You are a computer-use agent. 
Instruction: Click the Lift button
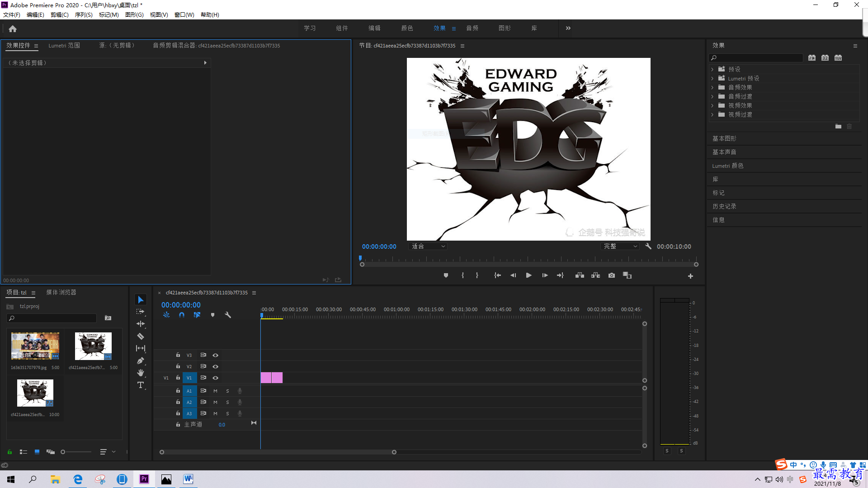tap(580, 275)
